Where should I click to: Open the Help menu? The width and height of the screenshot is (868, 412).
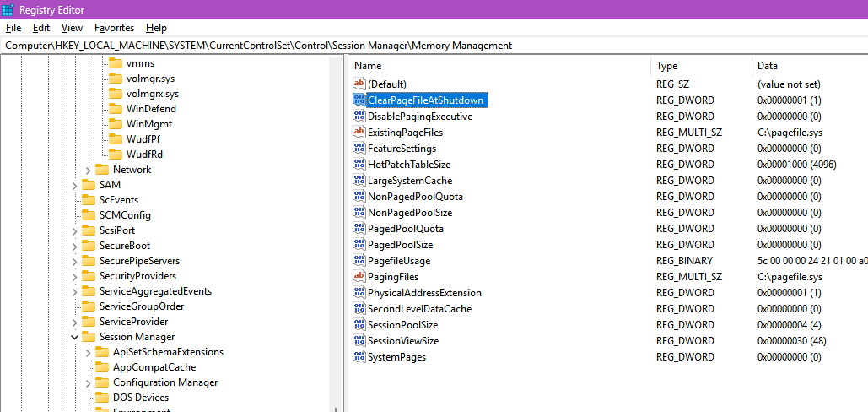tap(156, 28)
